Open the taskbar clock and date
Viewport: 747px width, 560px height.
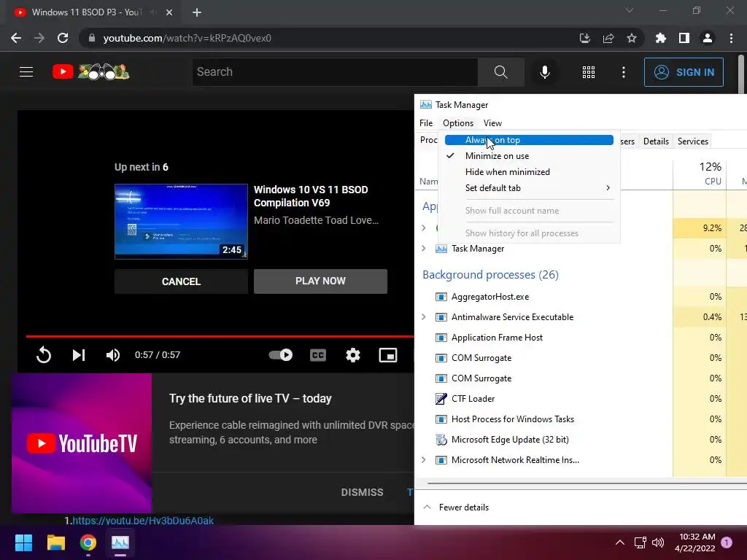click(x=695, y=542)
